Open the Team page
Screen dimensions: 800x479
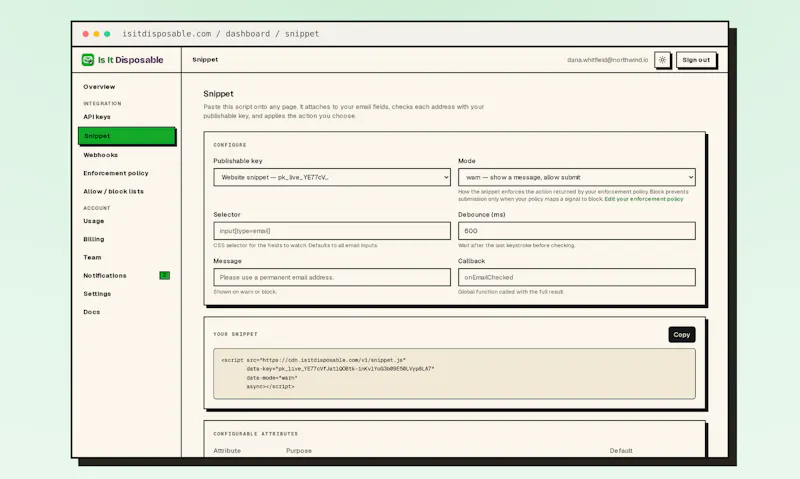[92, 257]
